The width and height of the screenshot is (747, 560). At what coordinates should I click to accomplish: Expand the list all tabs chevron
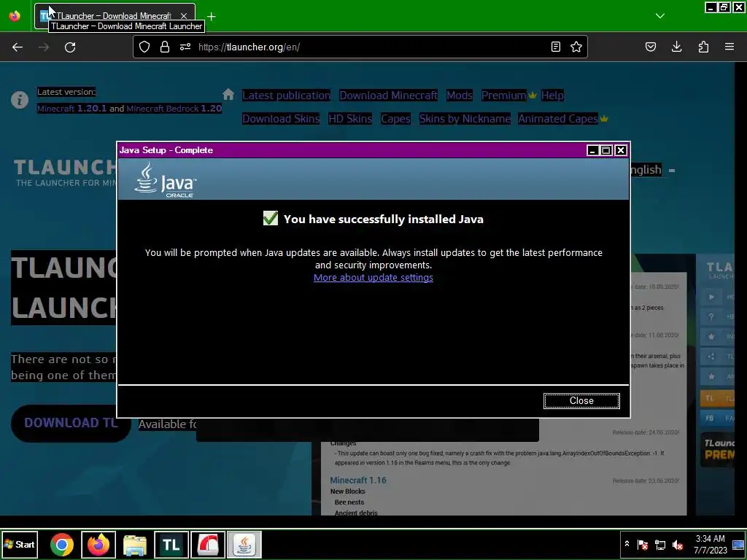pos(659,16)
